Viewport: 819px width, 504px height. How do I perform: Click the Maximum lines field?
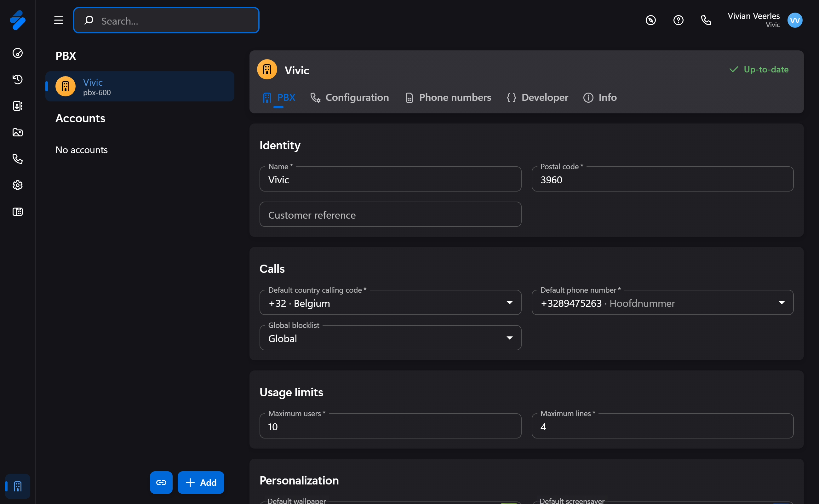662,426
